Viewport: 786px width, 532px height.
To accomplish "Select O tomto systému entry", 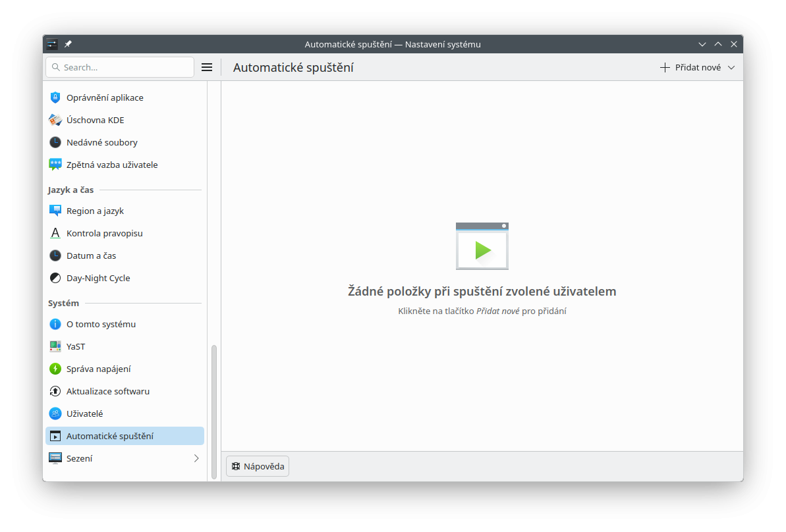I will click(x=101, y=324).
